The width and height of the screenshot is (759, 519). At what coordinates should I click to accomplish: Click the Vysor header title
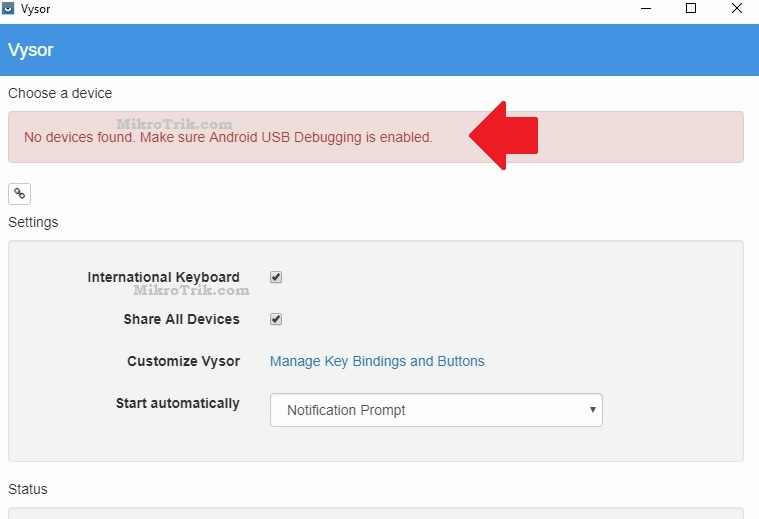(30, 50)
